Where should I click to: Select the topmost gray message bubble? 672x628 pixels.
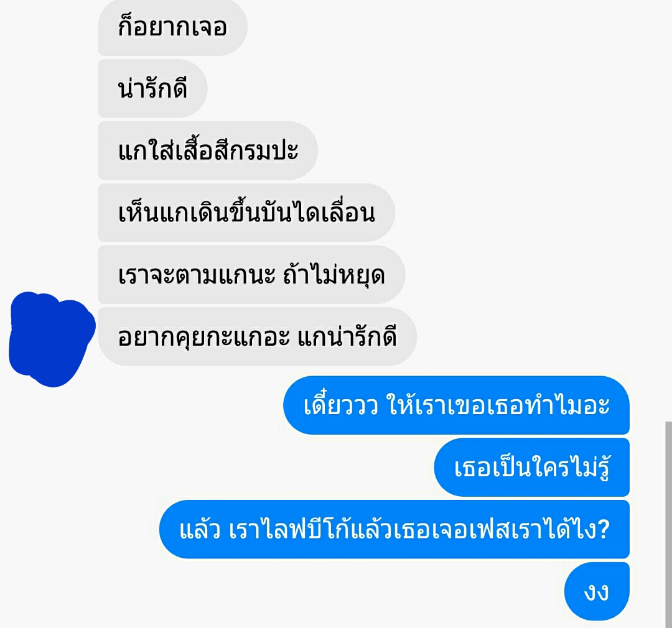coord(173,27)
